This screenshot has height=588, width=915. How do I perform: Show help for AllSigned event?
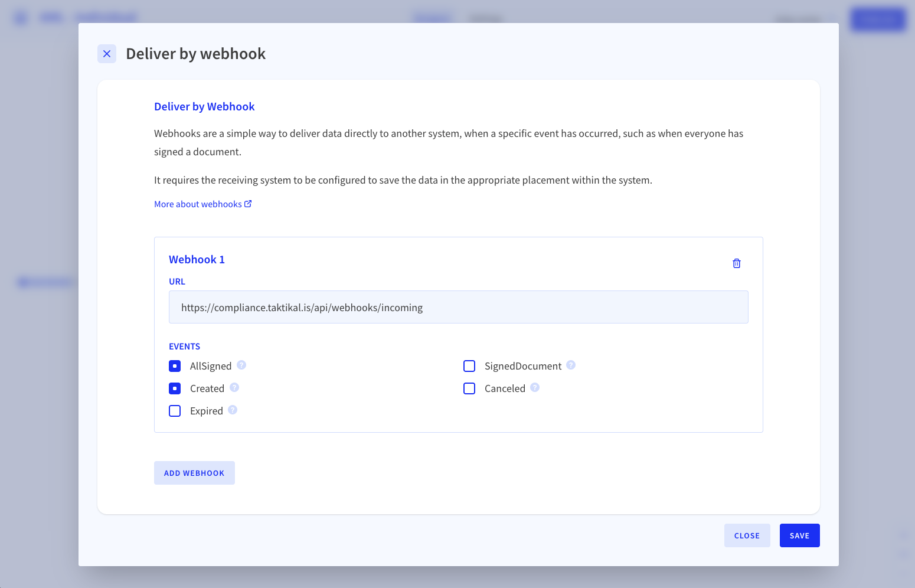point(241,365)
